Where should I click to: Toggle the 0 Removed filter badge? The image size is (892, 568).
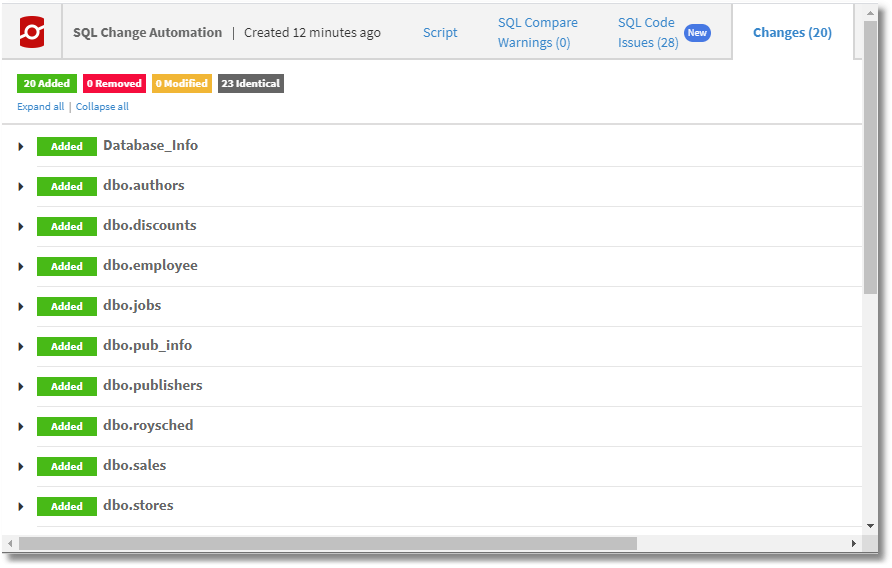pos(114,84)
